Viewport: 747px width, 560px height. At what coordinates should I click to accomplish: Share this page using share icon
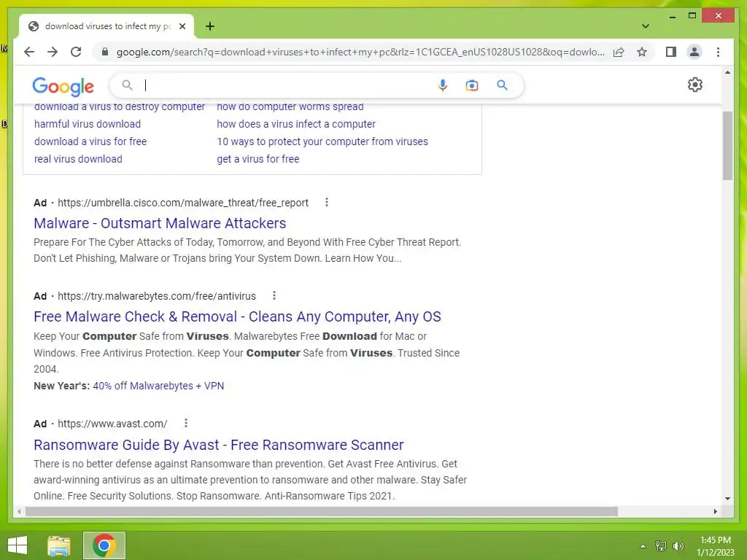click(619, 52)
